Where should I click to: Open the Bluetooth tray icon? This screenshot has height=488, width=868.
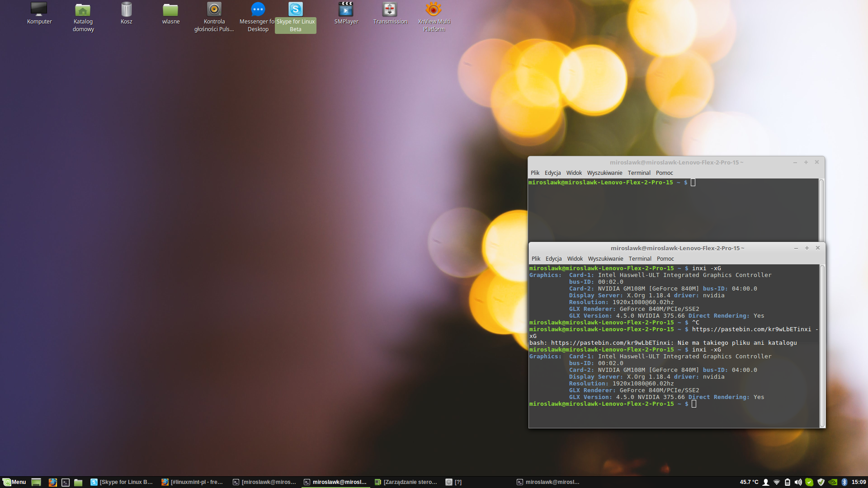tap(844, 482)
